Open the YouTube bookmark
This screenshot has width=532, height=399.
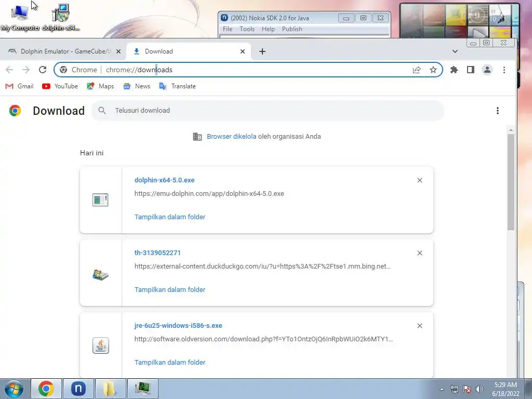click(x=60, y=86)
